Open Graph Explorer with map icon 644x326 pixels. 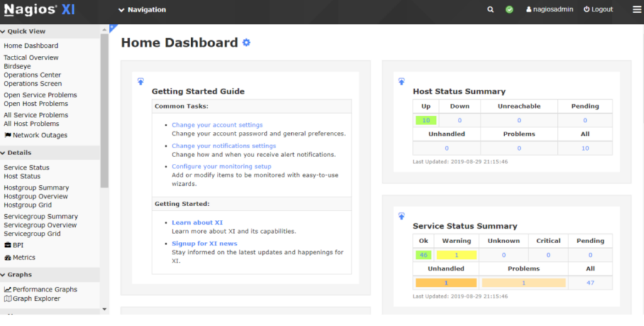[32, 298]
